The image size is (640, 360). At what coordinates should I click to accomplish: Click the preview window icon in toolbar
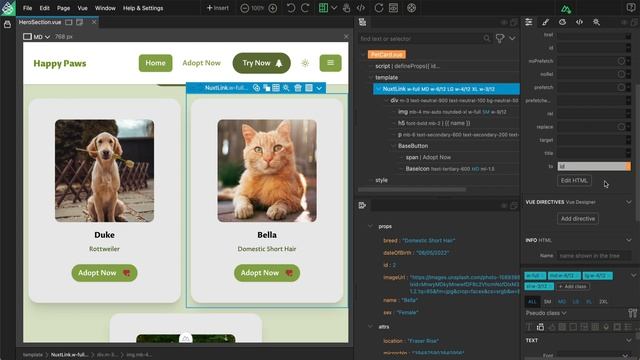point(393,8)
